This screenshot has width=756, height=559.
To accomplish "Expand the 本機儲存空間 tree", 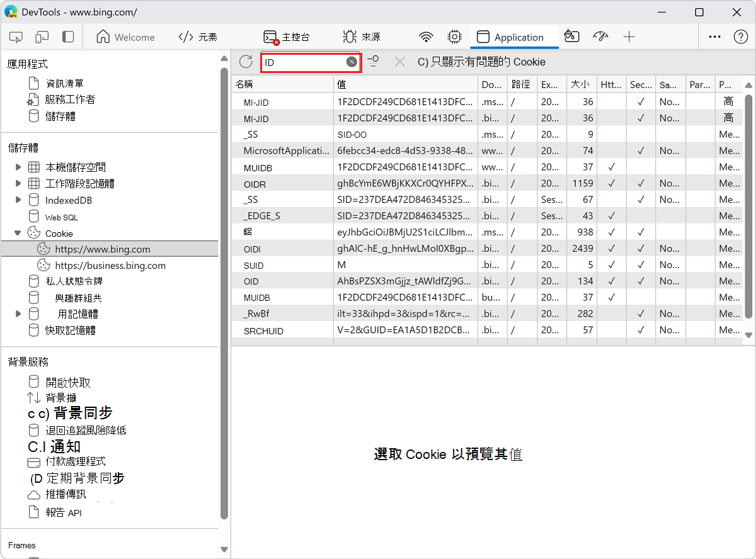I will pos(18,166).
